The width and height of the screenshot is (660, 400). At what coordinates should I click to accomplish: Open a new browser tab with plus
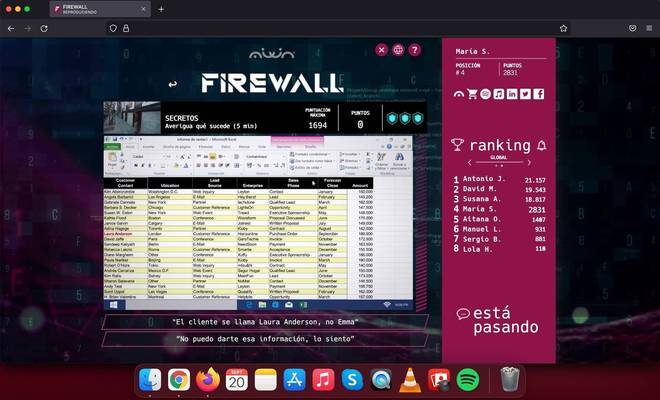click(x=161, y=9)
